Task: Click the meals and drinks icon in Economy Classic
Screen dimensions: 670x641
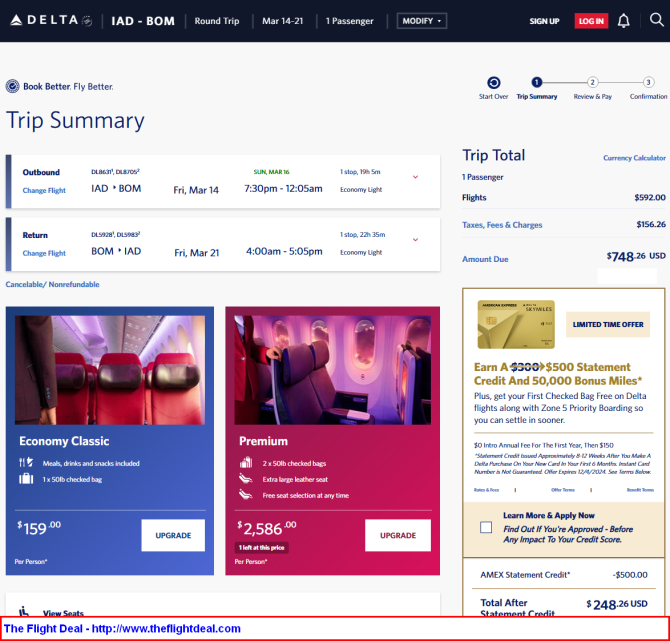Action: (26, 462)
